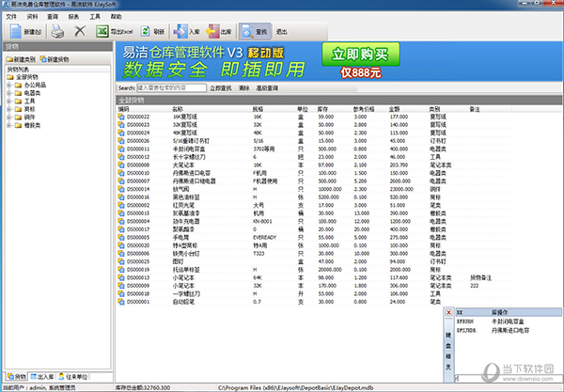Click the 23000.000 amount cell
This screenshot has width=564, height=392.
click(401, 189)
